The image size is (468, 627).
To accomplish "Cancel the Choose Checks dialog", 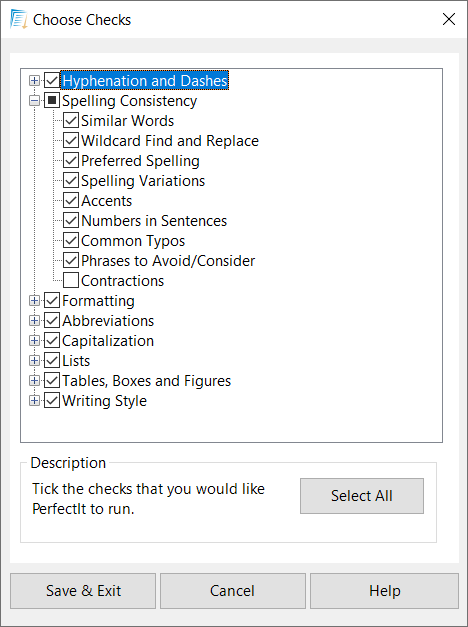I will click(233, 591).
